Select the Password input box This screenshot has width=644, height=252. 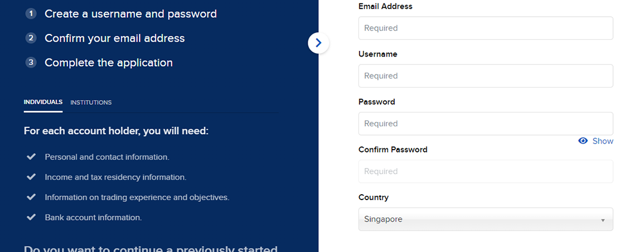[485, 123]
